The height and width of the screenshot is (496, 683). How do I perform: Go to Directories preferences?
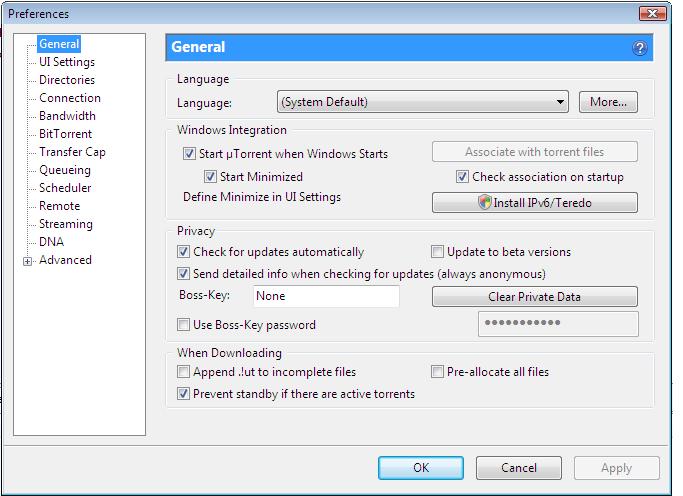tap(67, 80)
